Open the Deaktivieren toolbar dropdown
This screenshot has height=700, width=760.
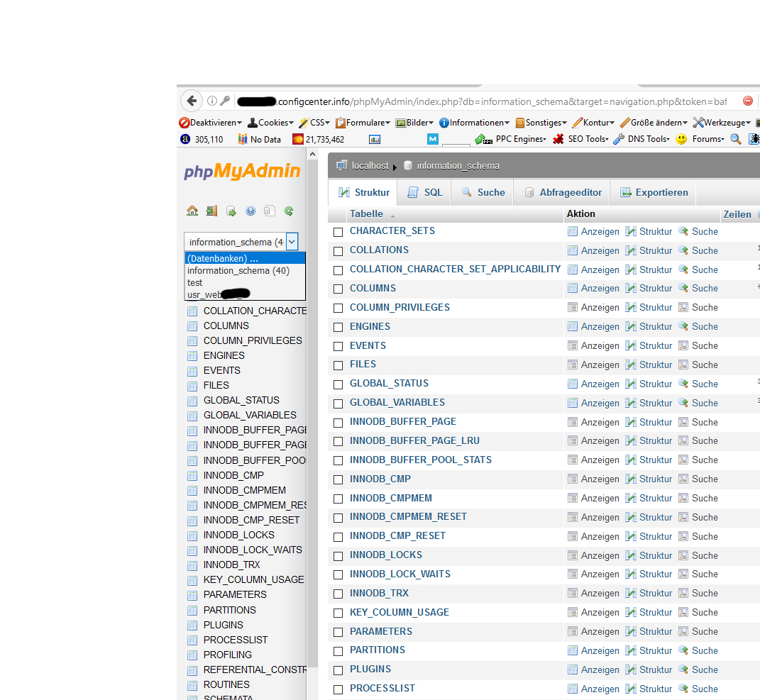(210, 123)
